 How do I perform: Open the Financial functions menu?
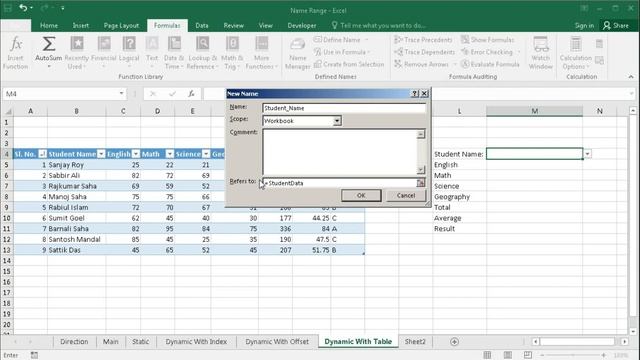point(104,53)
